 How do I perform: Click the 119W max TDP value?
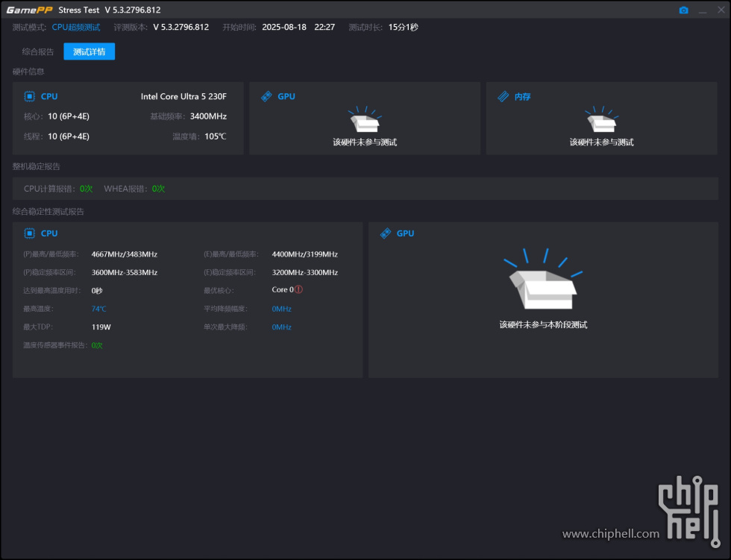point(101,327)
